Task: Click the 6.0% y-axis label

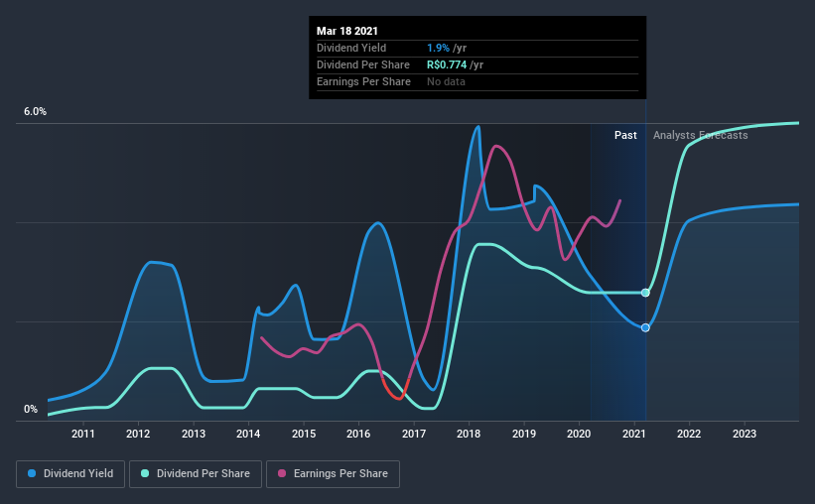Action: 35,112
